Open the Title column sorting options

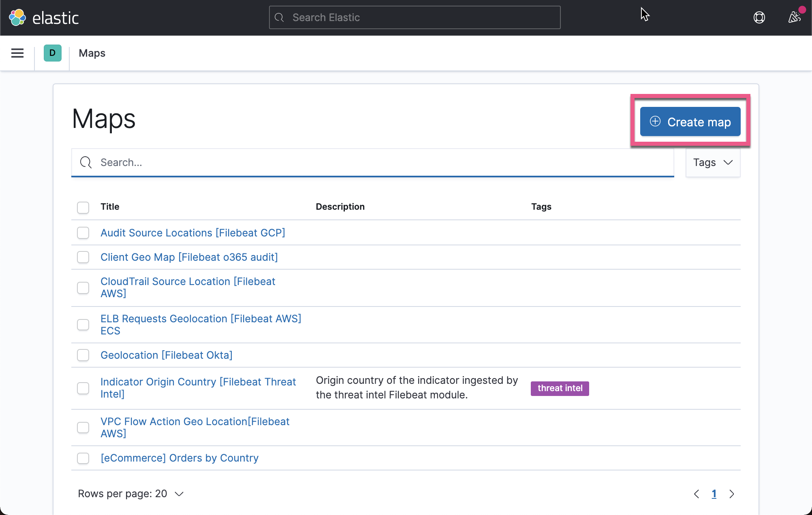[110, 206]
